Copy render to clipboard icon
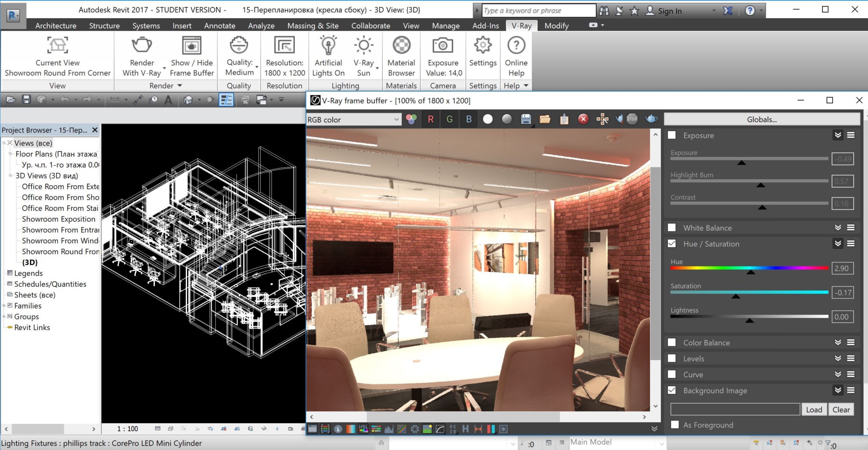The image size is (868, 450). 564,119
